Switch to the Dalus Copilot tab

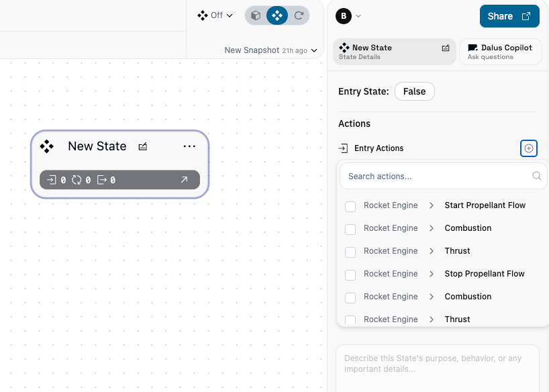pos(500,52)
